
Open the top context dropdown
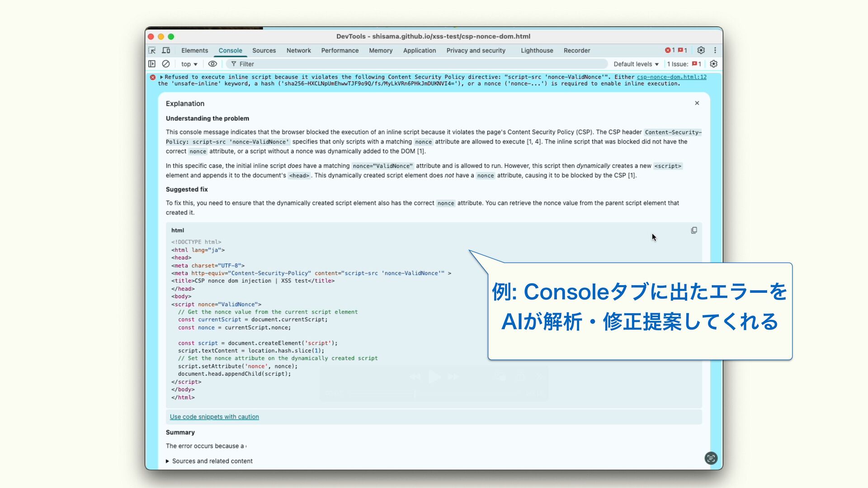coord(189,64)
